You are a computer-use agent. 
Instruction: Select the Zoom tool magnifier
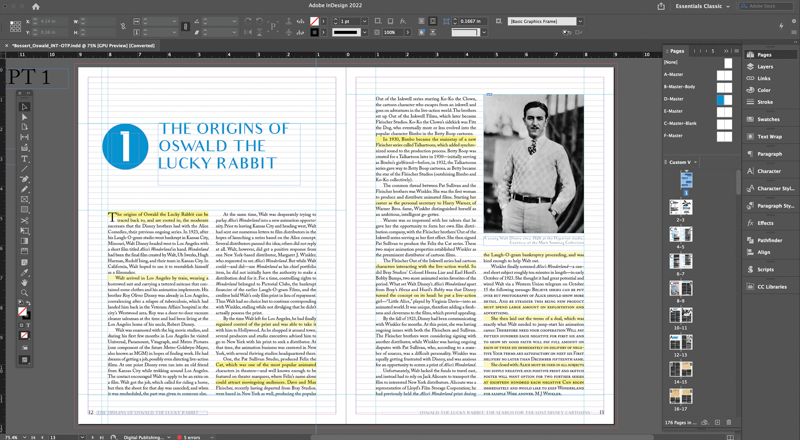24,293
